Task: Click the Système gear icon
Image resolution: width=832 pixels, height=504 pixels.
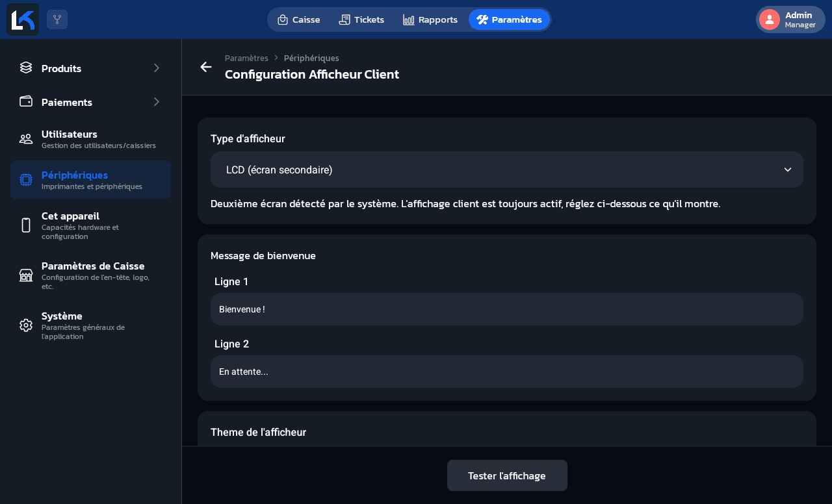Action: (x=26, y=325)
